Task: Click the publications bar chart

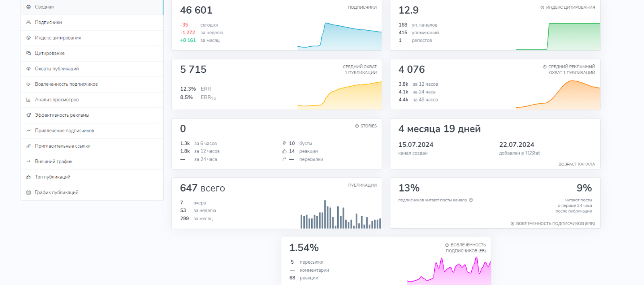Action: tap(341, 215)
